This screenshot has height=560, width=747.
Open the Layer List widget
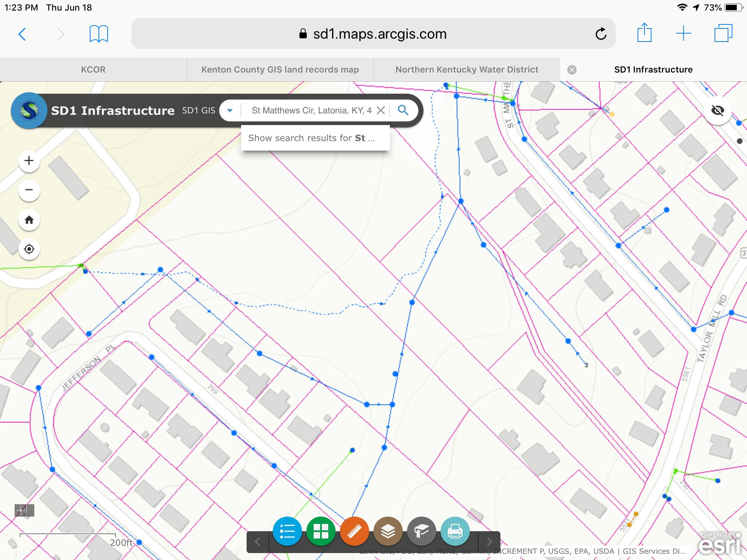(x=388, y=531)
